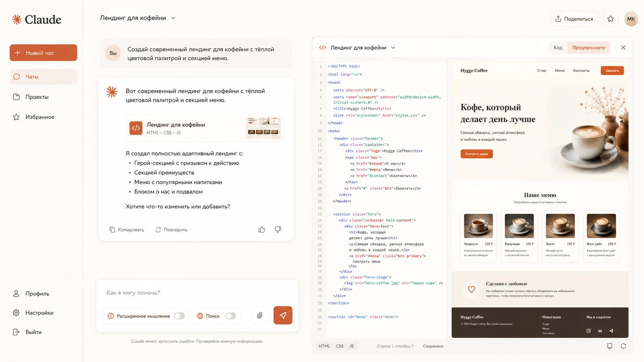This screenshot has height=362, width=644.
Task: Click the Claude starburst icon beside the response
Action: tap(112, 92)
